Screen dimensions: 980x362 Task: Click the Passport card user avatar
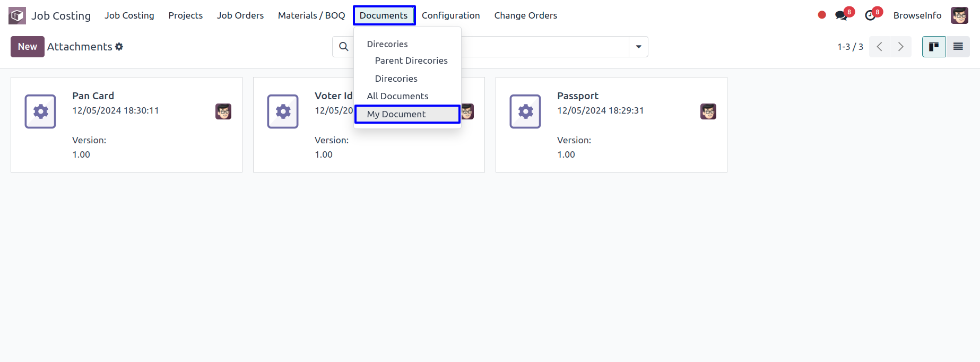708,111
